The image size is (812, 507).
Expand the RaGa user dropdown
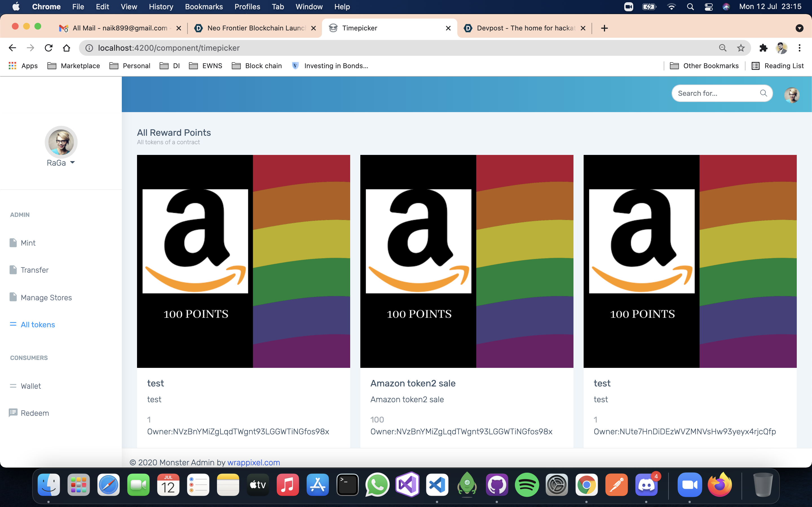pos(61,163)
